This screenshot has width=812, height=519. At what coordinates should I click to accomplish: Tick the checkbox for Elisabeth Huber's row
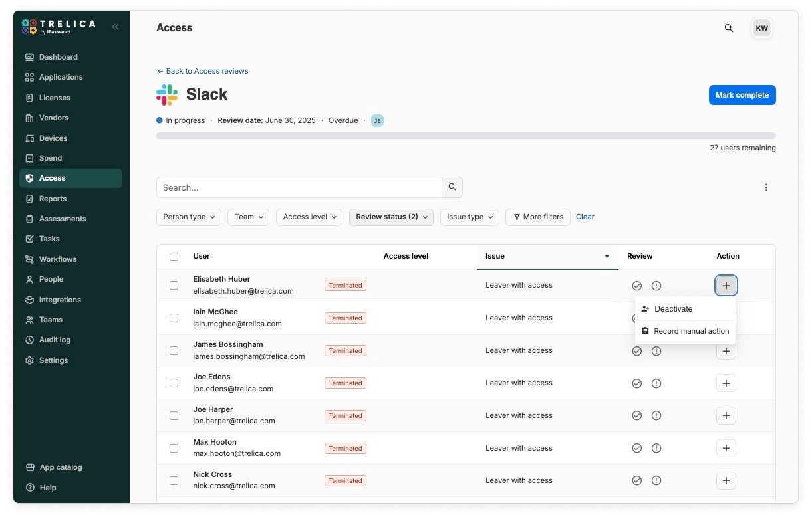pos(174,285)
